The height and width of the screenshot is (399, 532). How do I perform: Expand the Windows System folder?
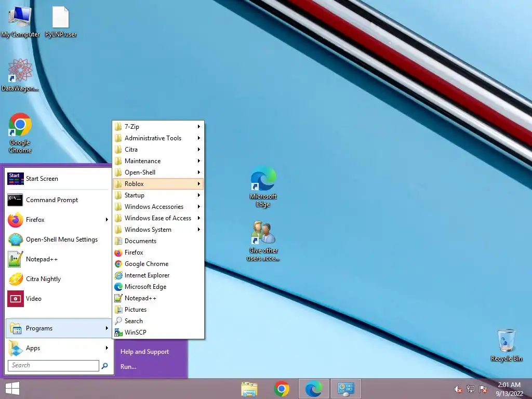158,229
